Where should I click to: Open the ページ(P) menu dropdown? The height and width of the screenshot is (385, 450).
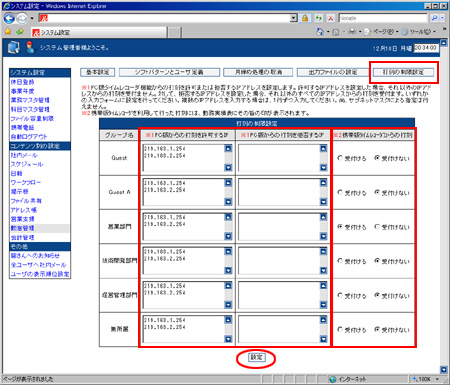pos(397,32)
